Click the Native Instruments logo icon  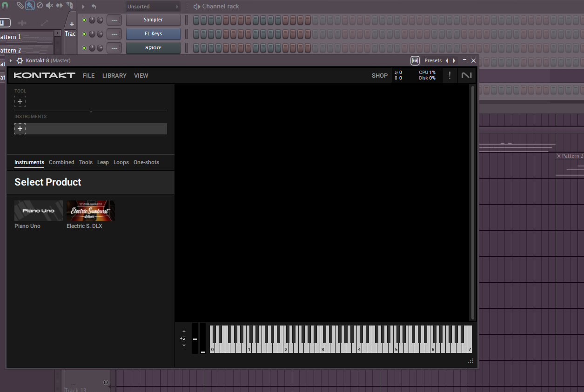tap(466, 75)
